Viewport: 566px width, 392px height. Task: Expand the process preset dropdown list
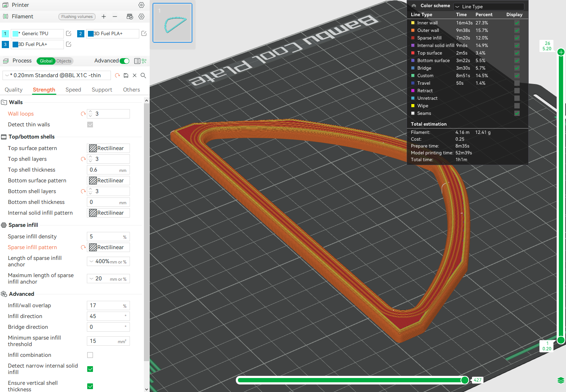pos(7,75)
